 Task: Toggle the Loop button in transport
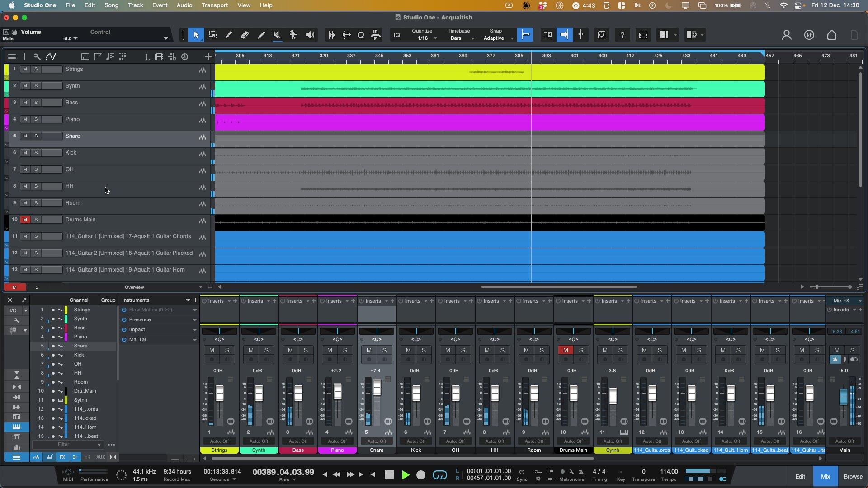439,475
